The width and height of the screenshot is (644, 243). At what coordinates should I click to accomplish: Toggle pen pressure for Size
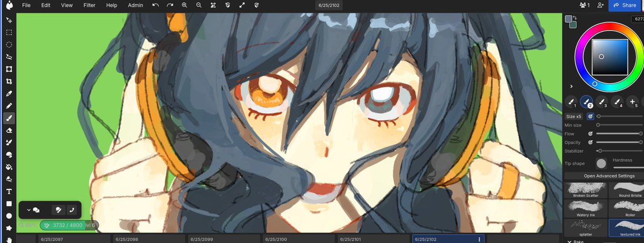(590, 116)
